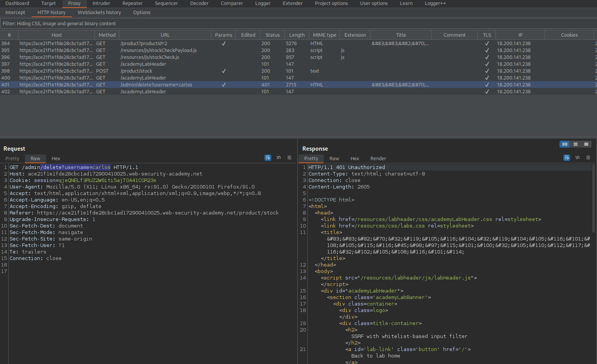The width and height of the screenshot is (597, 364).
Task: Select row 395 stockCheckPayload.js request
Action: click(x=298, y=50)
